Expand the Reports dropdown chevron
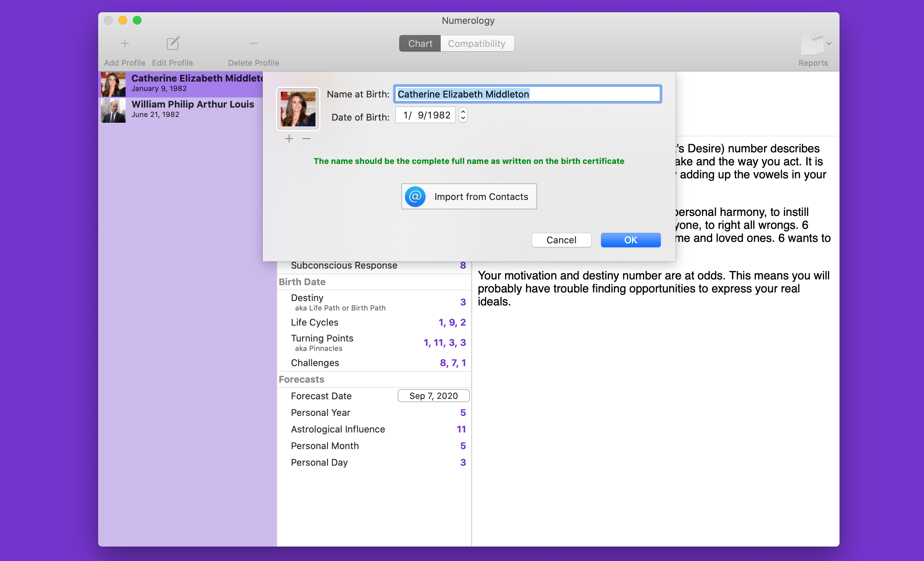924x561 pixels. pyautogui.click(x=829, y=43)
